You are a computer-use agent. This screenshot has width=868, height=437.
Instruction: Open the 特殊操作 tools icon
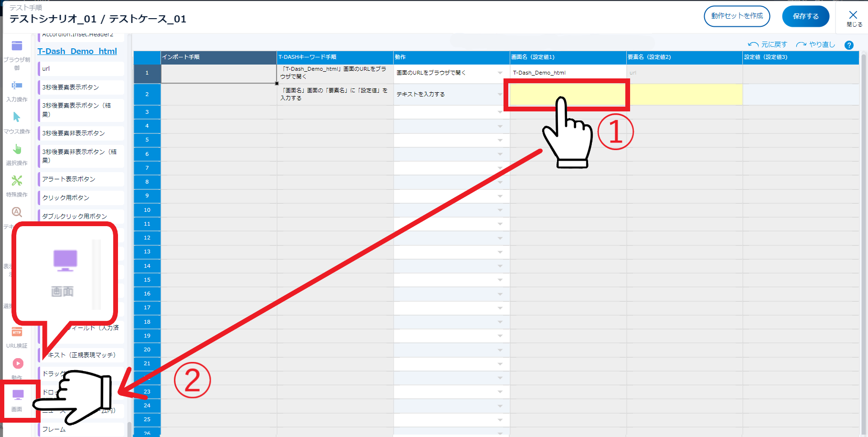point(17,181)
